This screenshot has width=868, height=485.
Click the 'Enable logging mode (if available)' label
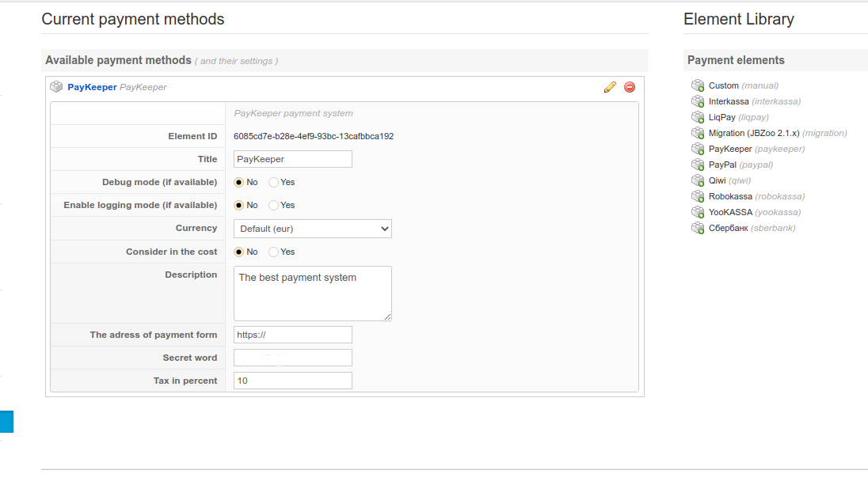(140, 205)
